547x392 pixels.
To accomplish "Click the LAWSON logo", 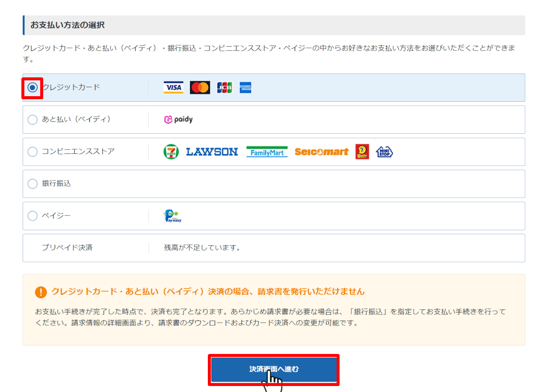I will point(213,151).
